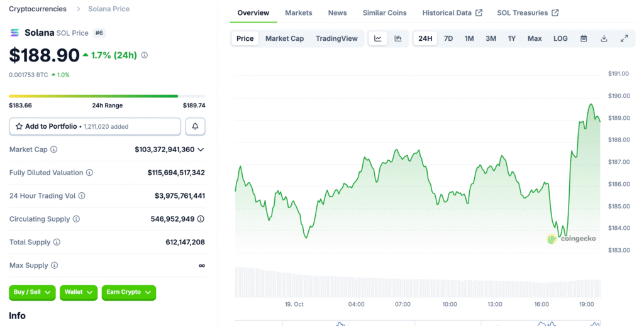
Task: Download chart data icon
Action: point(604,38)
